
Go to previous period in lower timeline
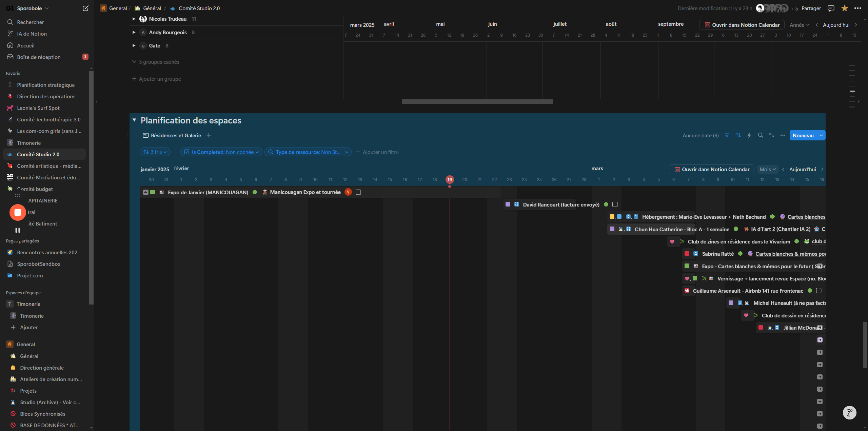point(783,169)
